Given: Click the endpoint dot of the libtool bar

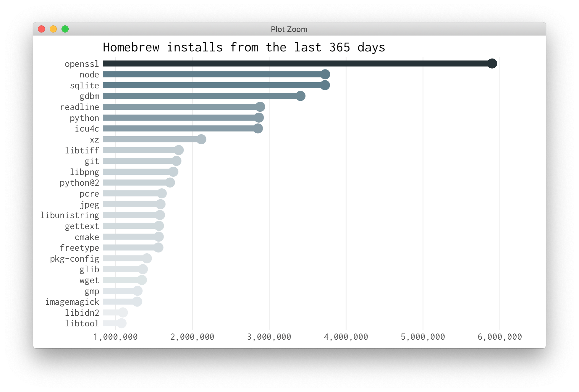Looking at the screenshot, I should pos(122,323).
